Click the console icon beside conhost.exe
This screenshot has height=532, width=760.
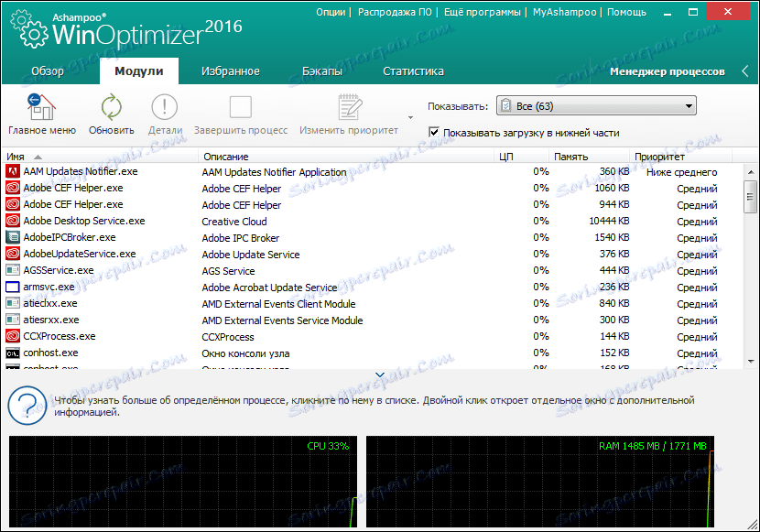click(x=11, y=353)
